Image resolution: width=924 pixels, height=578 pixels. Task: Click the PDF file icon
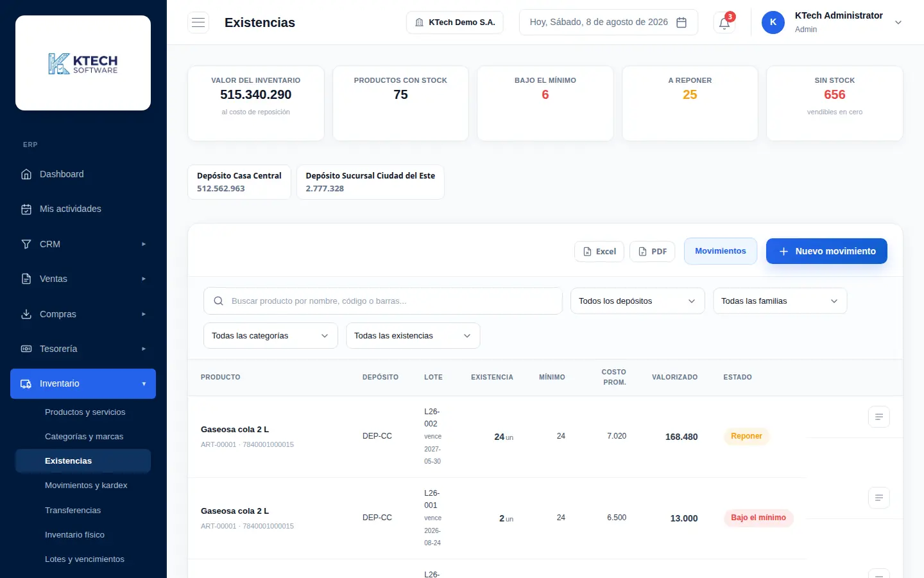[642, 252]
